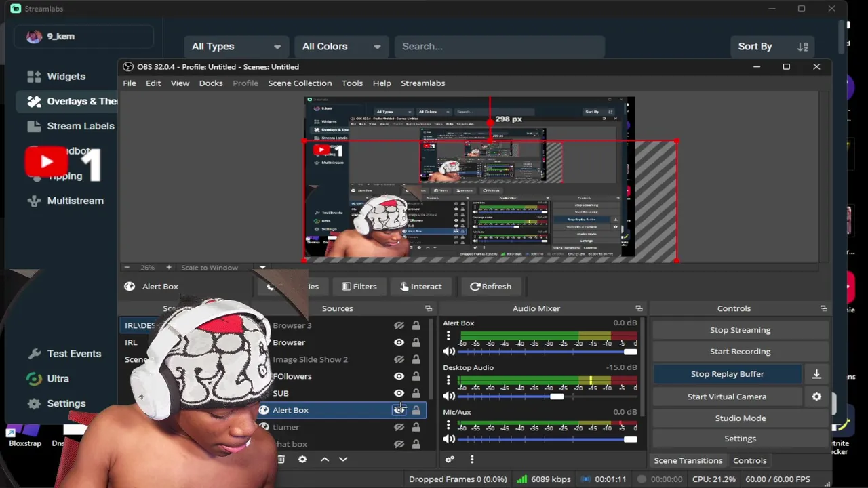Open Desktop Audio channel options dots
The width and height of the screenshot is (868, 488).
click(448, 381)
